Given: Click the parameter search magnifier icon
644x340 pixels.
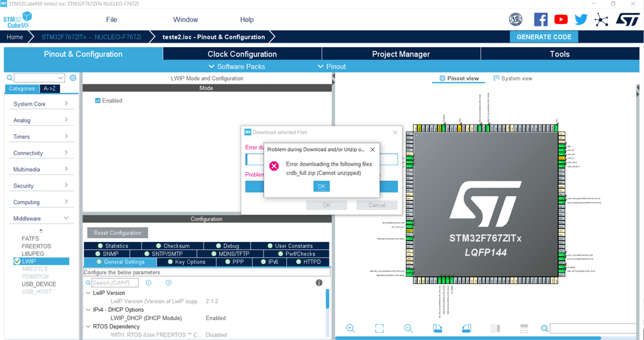Looking at the screenshot, I should click(88, 283).
